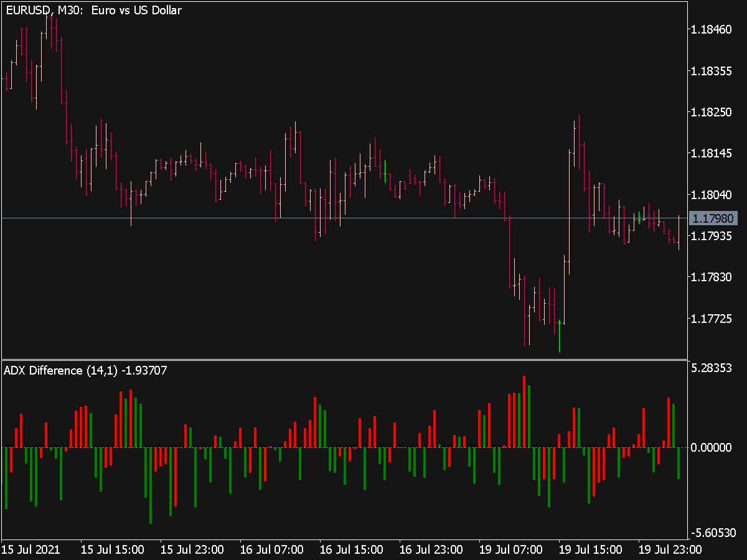
Task: Click the 15 Jul 23:00 time label
Action: point(192,549)
